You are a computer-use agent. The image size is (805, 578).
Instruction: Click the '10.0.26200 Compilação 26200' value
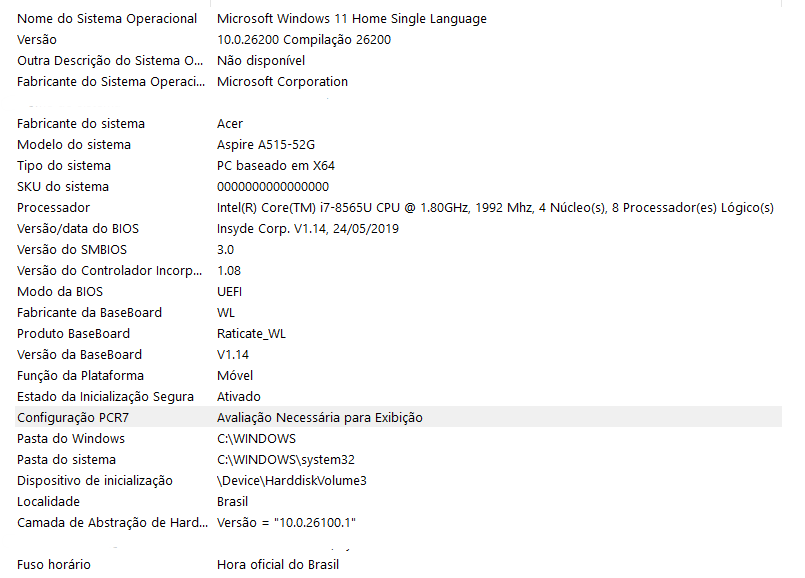click(x=304, y=40)
